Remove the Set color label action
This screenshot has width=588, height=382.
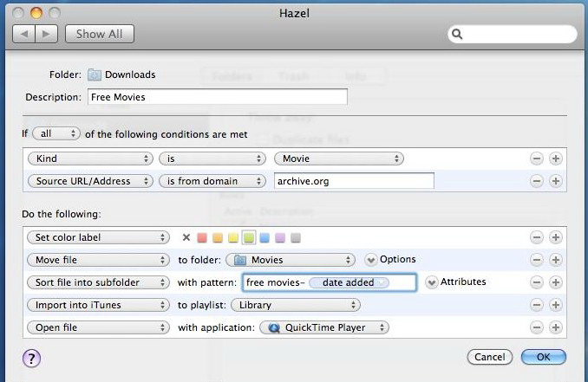tap(537, 237)
